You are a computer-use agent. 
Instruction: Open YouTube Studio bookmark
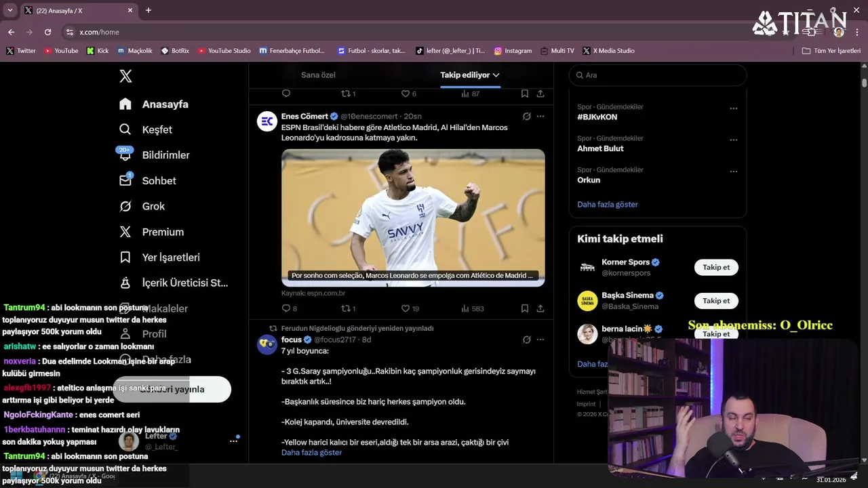tap(224, 51)
